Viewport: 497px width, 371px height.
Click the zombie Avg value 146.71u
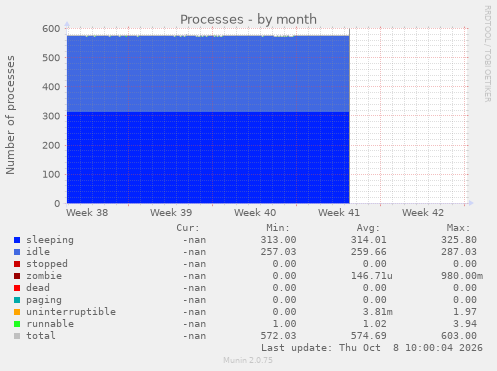[372, 276]
